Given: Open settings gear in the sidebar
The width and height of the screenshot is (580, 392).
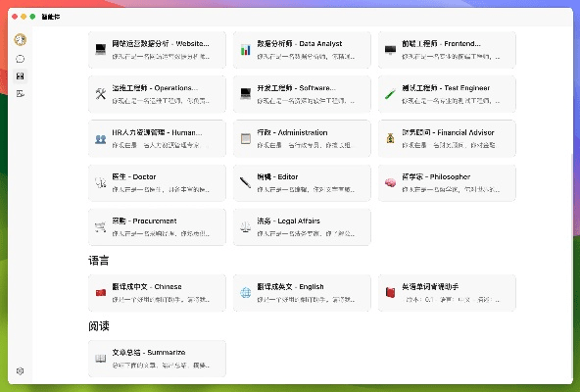Looking at the screenshot, I should coord(21,370).
